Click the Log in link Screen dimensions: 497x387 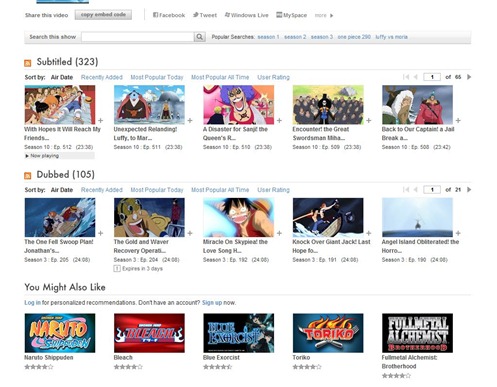[x=32, y=303]
